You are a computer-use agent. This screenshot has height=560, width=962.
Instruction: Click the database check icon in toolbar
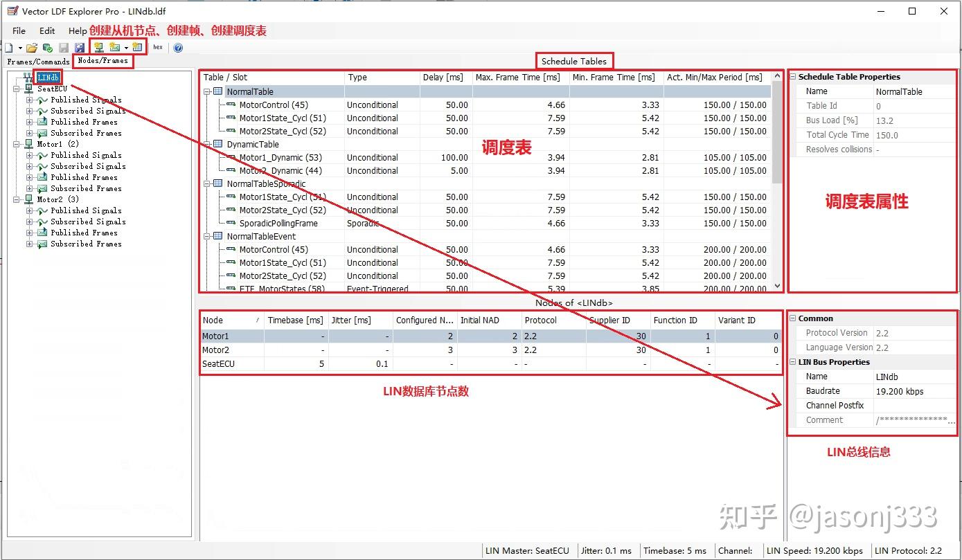[x=48, y=48]
